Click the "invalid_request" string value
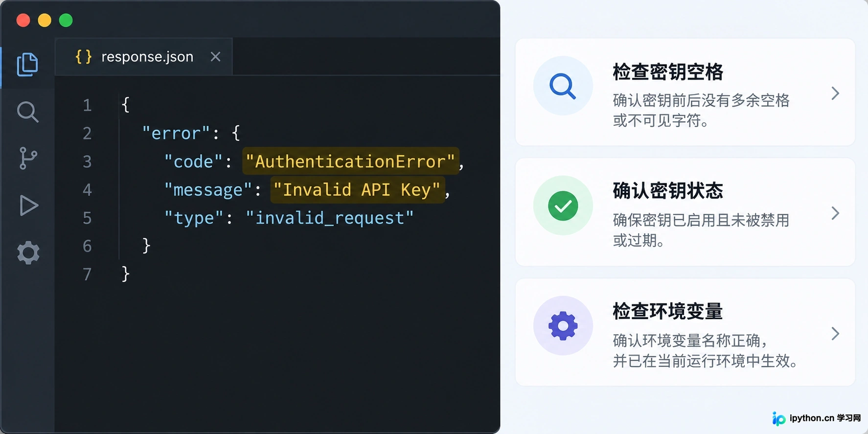The width and height of the screenshot is (868, 434). (x=330, y=218)
